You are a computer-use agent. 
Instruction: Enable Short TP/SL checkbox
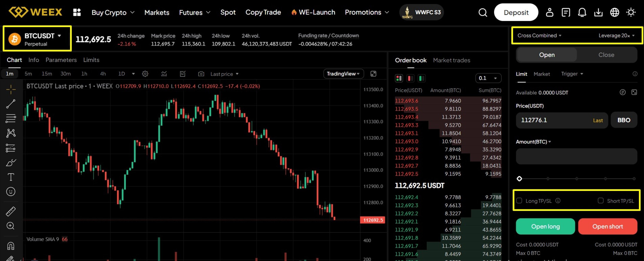(601, 201)
